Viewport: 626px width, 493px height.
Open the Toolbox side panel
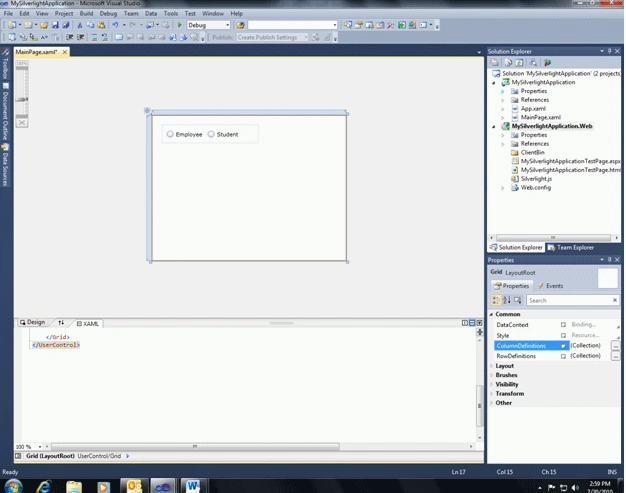point(5,65)
